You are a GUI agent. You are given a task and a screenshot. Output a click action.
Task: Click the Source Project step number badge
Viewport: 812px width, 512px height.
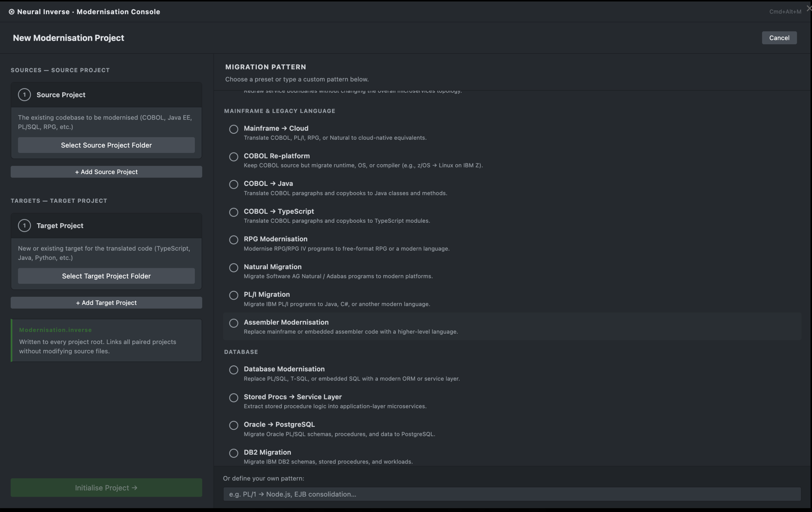pyautogui.click(x=24, y=95)
